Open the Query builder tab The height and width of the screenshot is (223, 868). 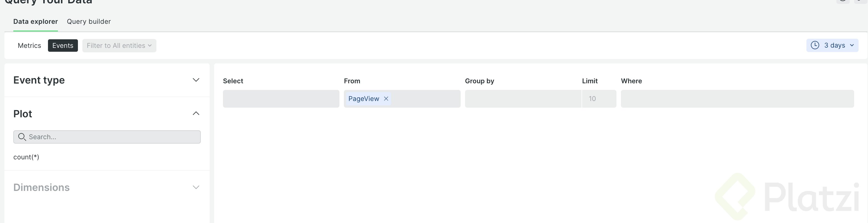(89, 22)
